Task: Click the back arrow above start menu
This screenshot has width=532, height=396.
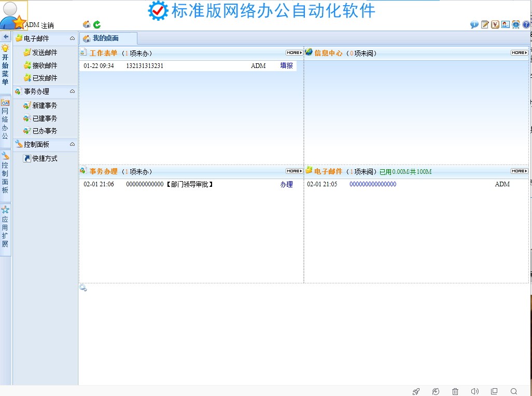Action: tap(6, 36)
